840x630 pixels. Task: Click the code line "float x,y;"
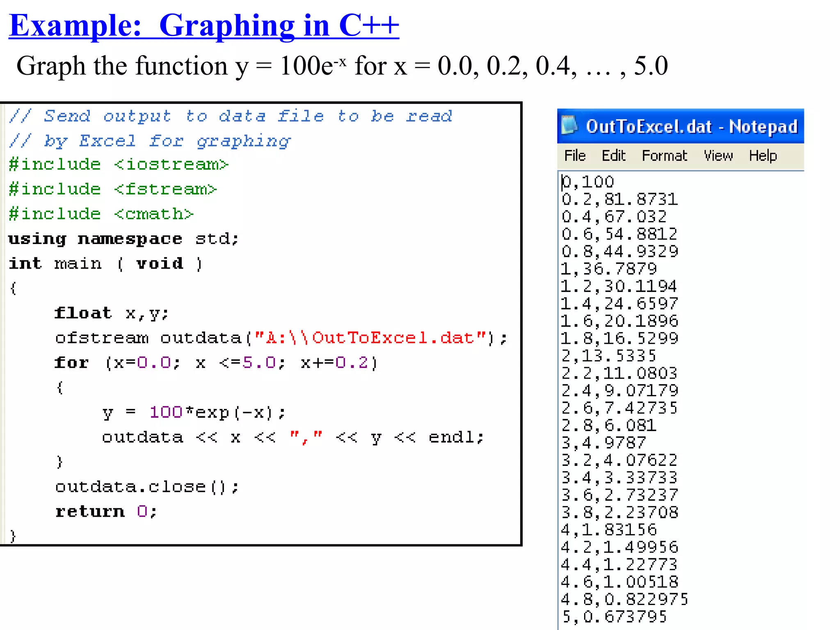click(x=112, y=314)
